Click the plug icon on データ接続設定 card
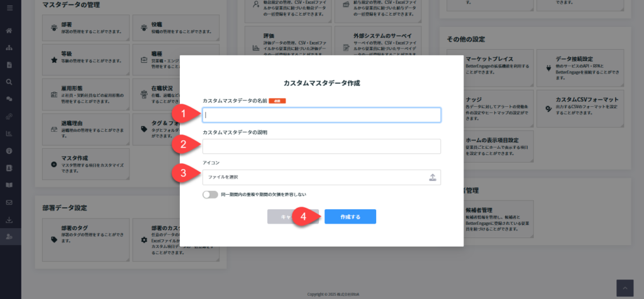This screenshot has width=644, height=299. [548, 68]
